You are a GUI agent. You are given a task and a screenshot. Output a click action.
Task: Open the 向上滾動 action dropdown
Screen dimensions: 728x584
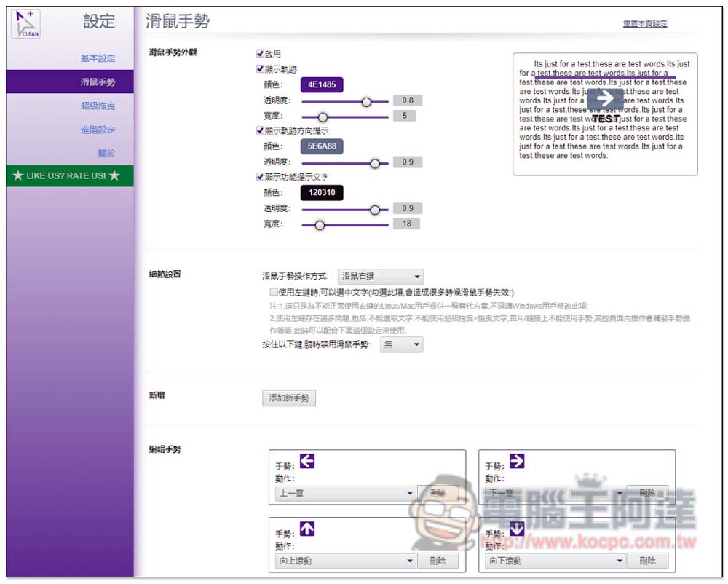point(345,561)
